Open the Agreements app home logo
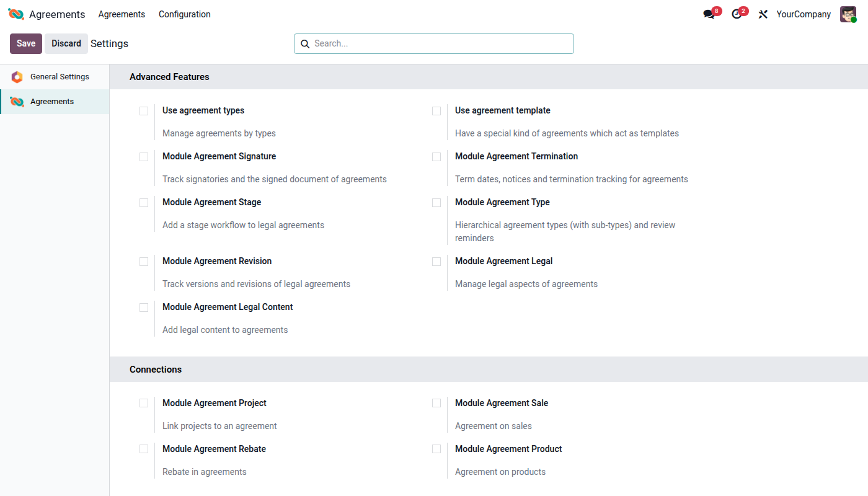868x496 pixels. [x=16, y=14]
